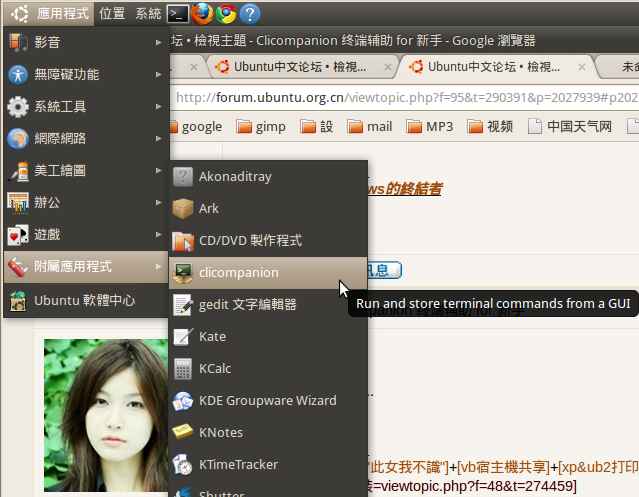
Task: Launch Akonaditray from the submenu
Action: (268, 176)
